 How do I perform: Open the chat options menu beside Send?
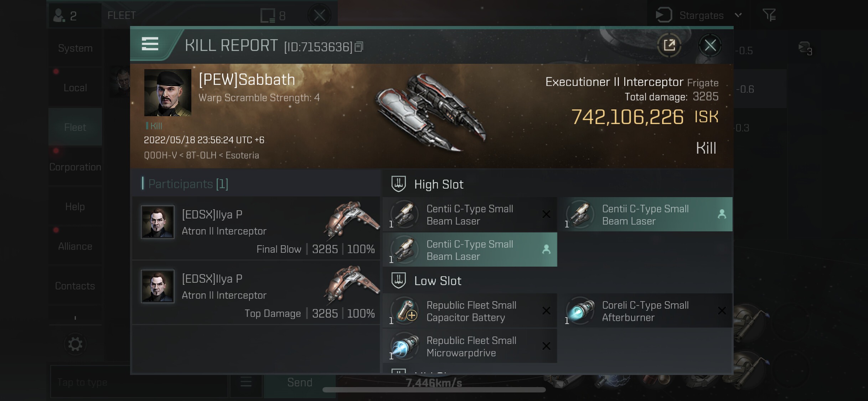[246, 382]
